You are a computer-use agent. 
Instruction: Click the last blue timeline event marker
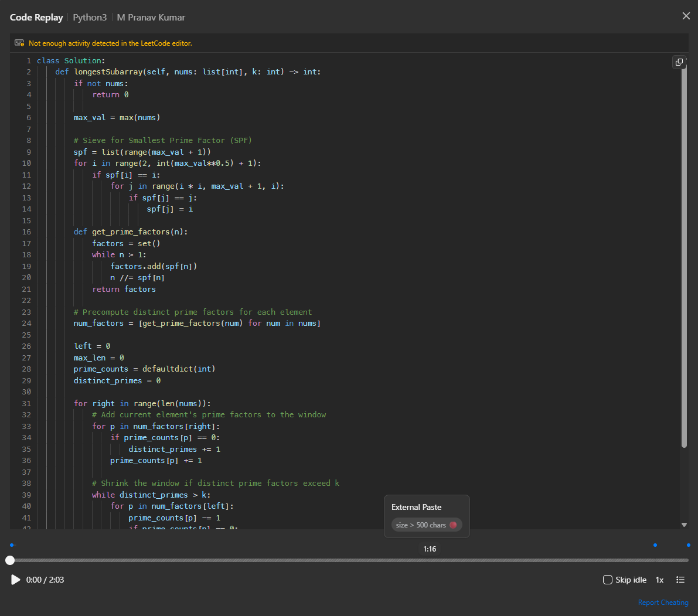[x=688, y=544]
